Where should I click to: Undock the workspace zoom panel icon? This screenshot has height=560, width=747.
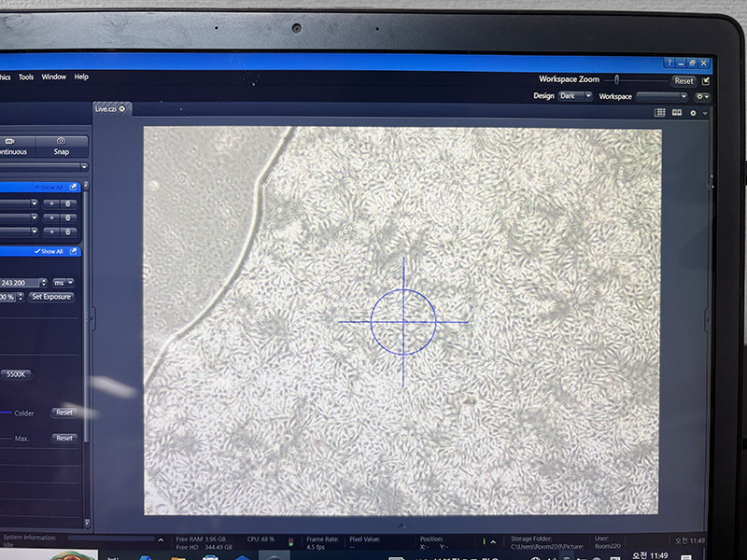click(x=706, y=80)
